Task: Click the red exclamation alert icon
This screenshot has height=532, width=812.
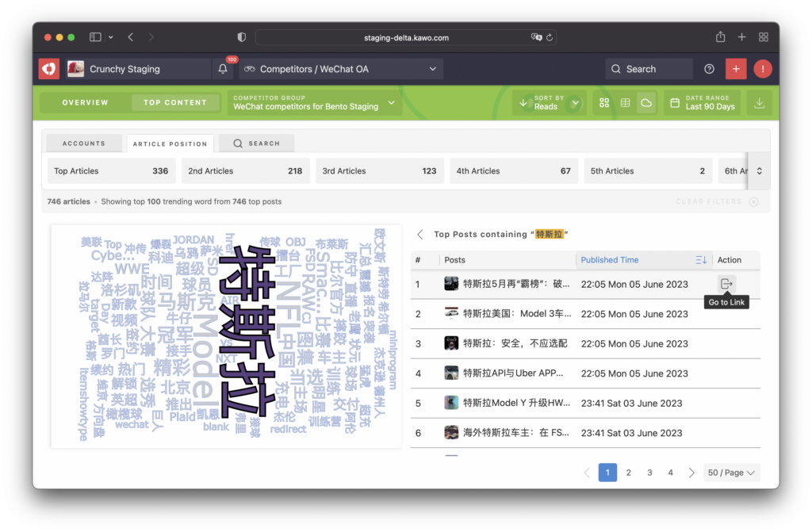Action: pyautogui.click(x=762, y=69)
